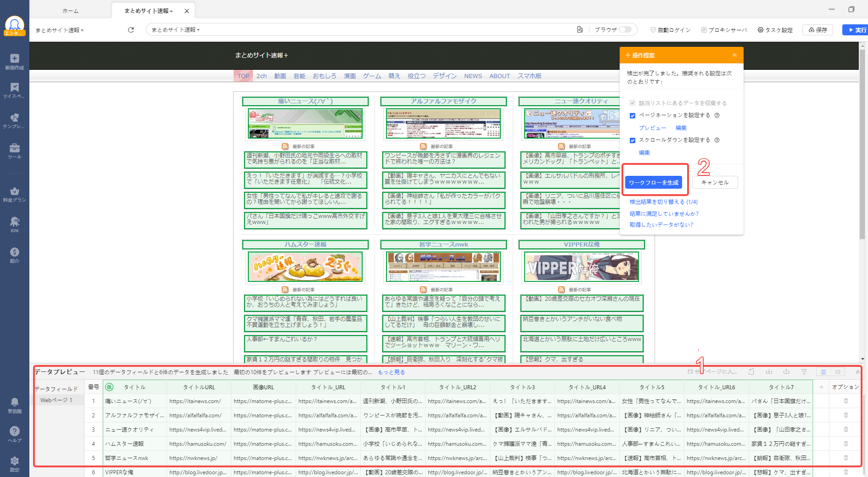This screenshot has width=868, height=477.
Task: Switch data preview to vertical column view
Action: click(838, 372)
